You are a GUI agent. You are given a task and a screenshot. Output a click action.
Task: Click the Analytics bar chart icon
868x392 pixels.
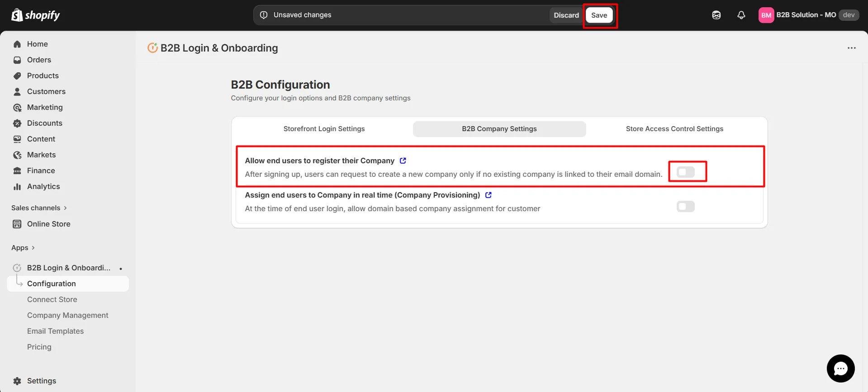coord(17,186)
